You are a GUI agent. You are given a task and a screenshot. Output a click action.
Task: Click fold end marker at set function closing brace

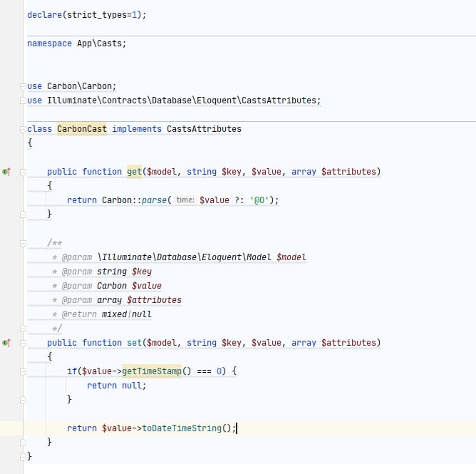tap(23, 443)
